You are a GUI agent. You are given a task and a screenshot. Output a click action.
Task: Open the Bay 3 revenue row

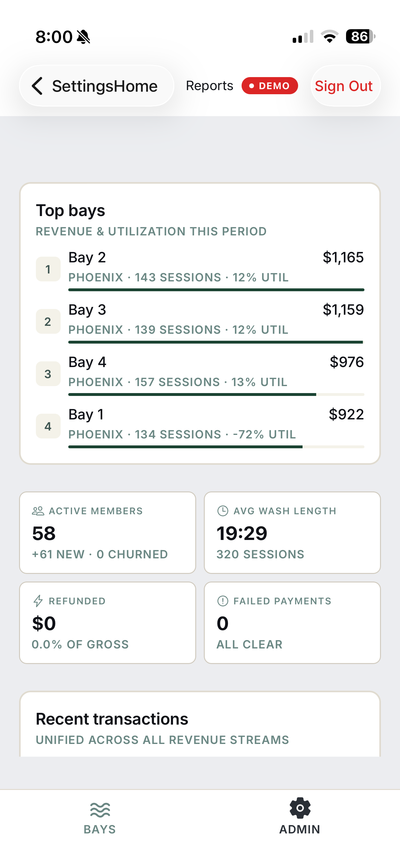[200, 322]
